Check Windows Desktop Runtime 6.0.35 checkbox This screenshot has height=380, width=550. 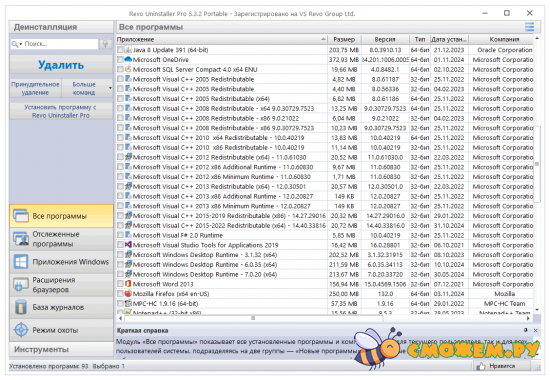coord(120,264)
